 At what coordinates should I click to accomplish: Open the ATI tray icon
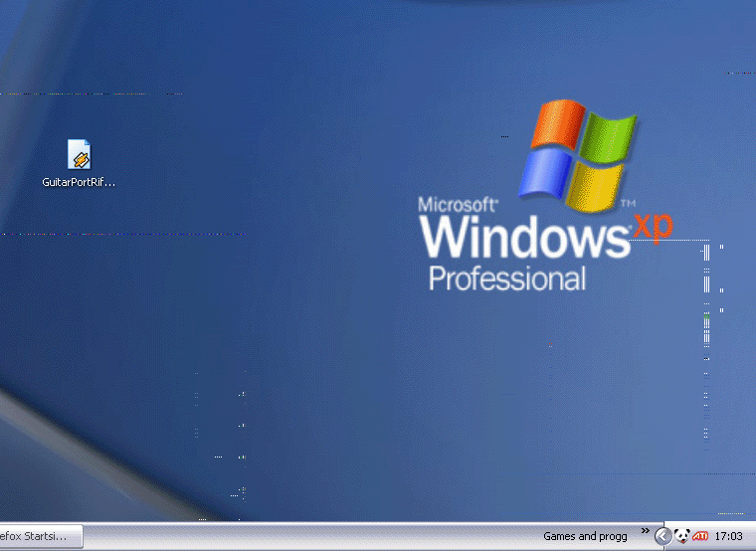pos(700,536)
